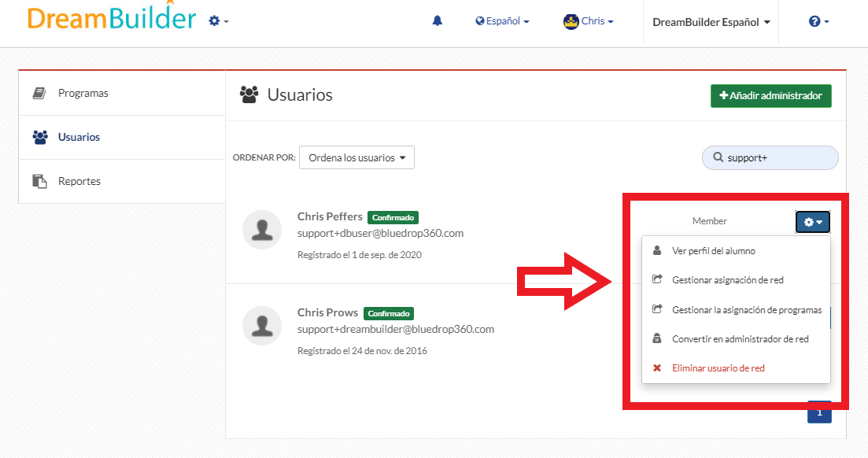Viewport: 868px width, 458px height.
Task: Click the Reportes documents icon
Action: [x=39, y=181]
